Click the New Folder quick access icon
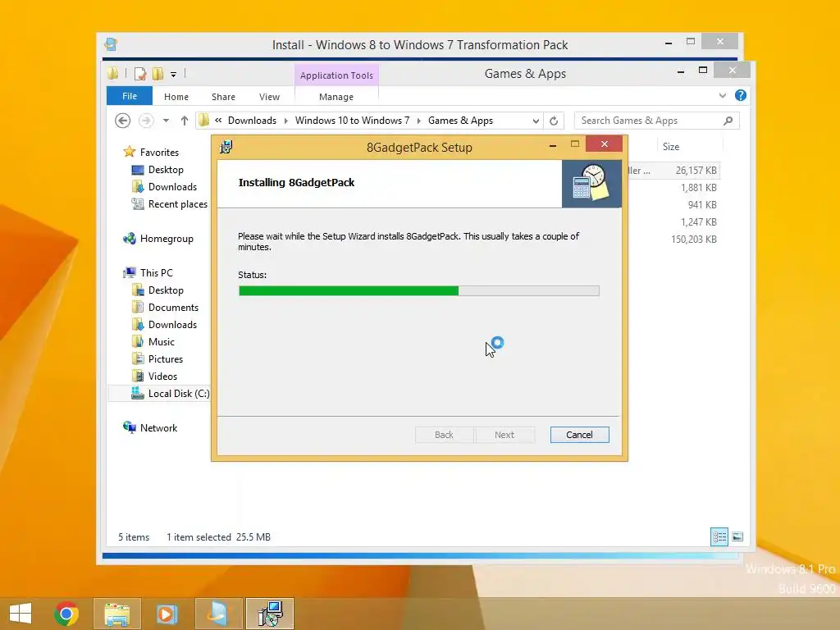 [157, 74]
